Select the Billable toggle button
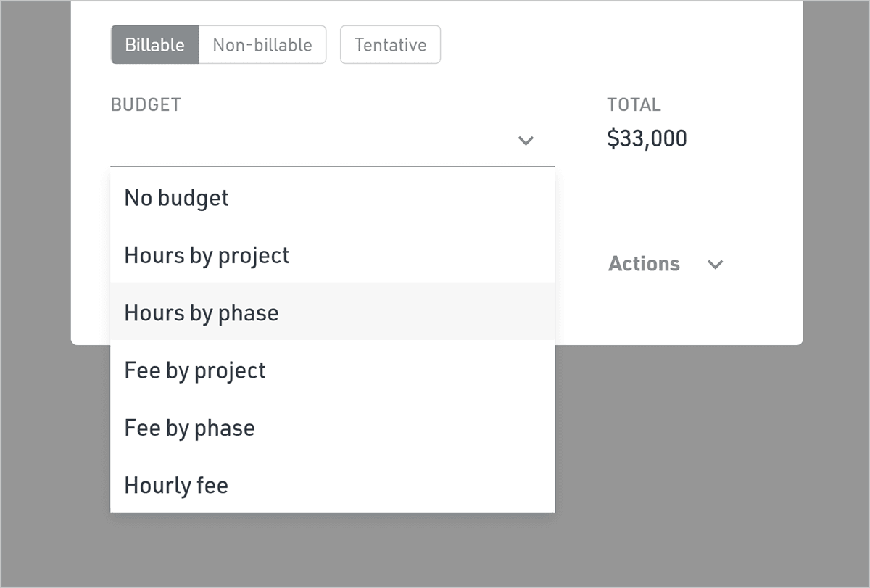The image size is (870, 588). coord(154,45)
